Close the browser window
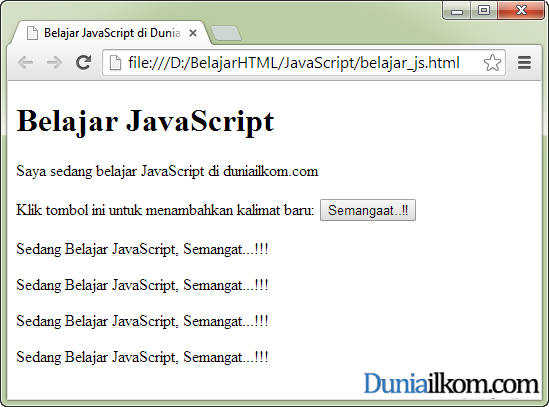This screenshot has width=549, height=407. pos(521,11)
